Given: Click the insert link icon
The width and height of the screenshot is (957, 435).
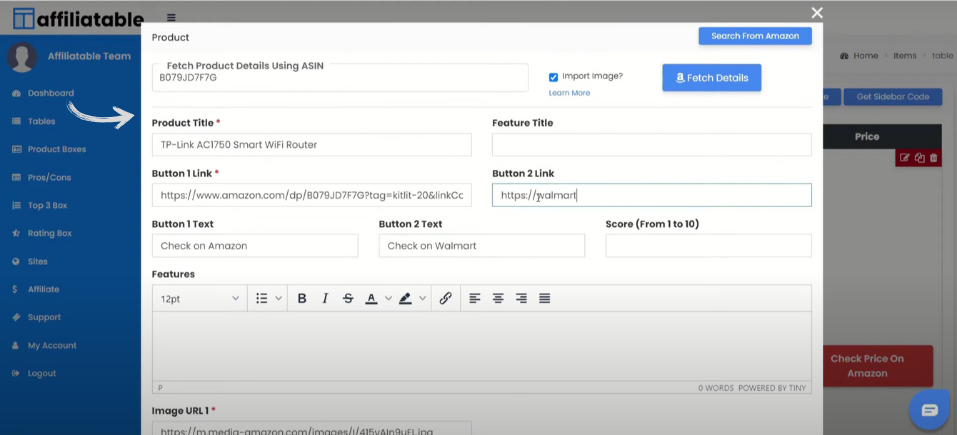Looking at the screenshot, I should point(446,298).
